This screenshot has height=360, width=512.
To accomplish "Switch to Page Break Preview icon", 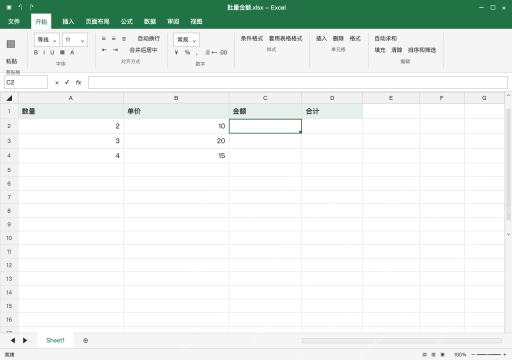I will coord(443,354).
